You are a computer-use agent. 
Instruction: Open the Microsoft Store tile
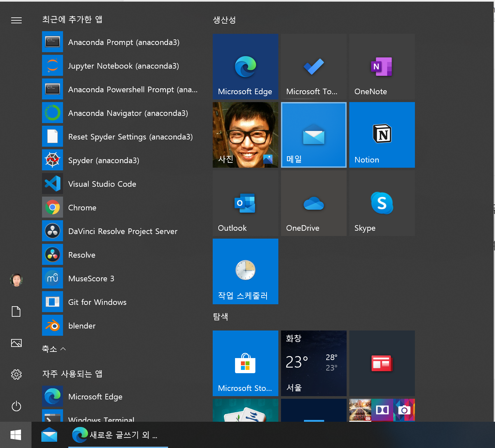(x=246, y=363)
